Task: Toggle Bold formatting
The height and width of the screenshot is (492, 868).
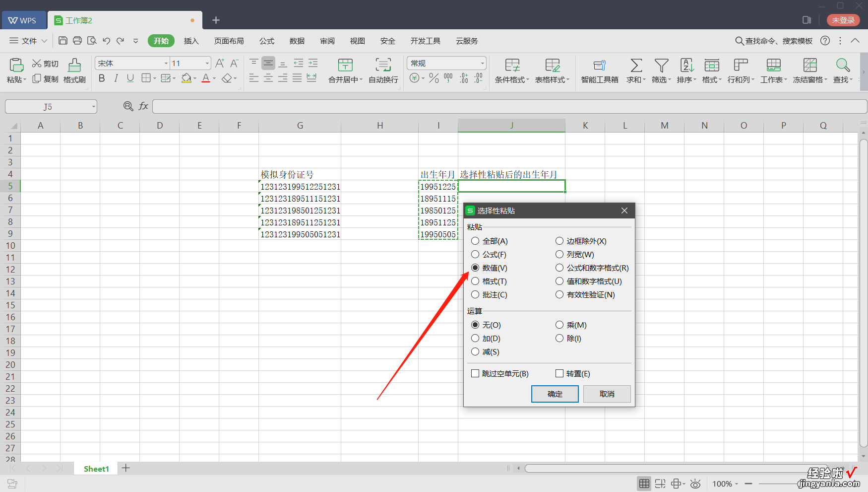Action: (x=102, y=78)
